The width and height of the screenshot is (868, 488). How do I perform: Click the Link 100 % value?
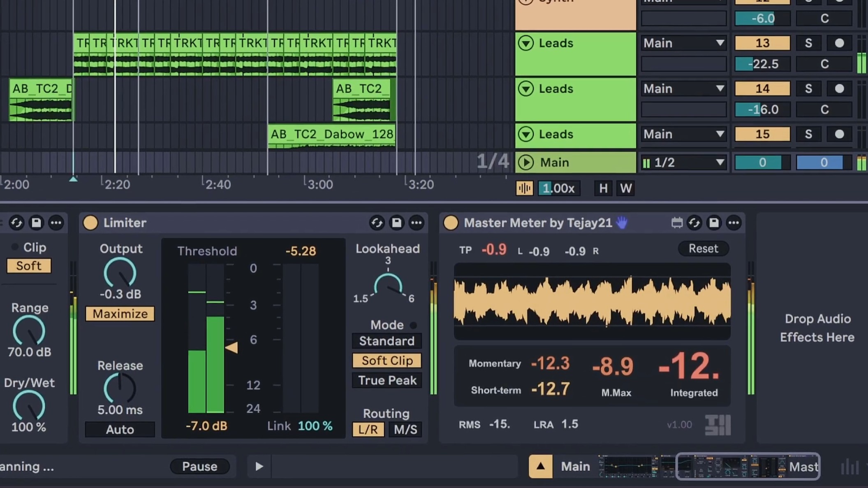tap(315, 425)
